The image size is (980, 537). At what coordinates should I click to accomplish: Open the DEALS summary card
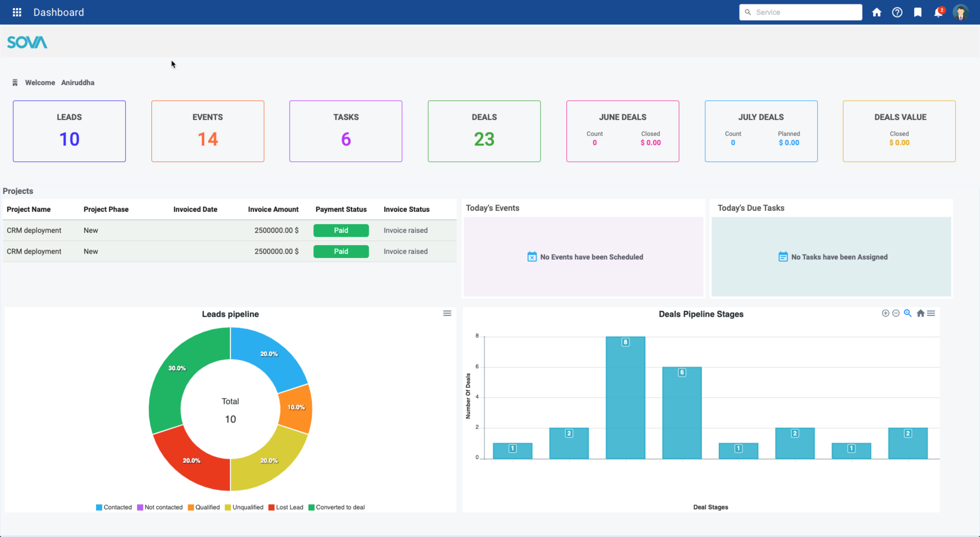[x=484, y=131]
